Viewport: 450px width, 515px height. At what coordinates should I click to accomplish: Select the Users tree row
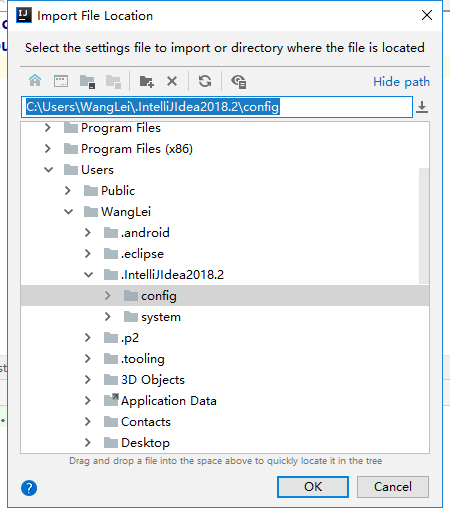click(225, 170)
